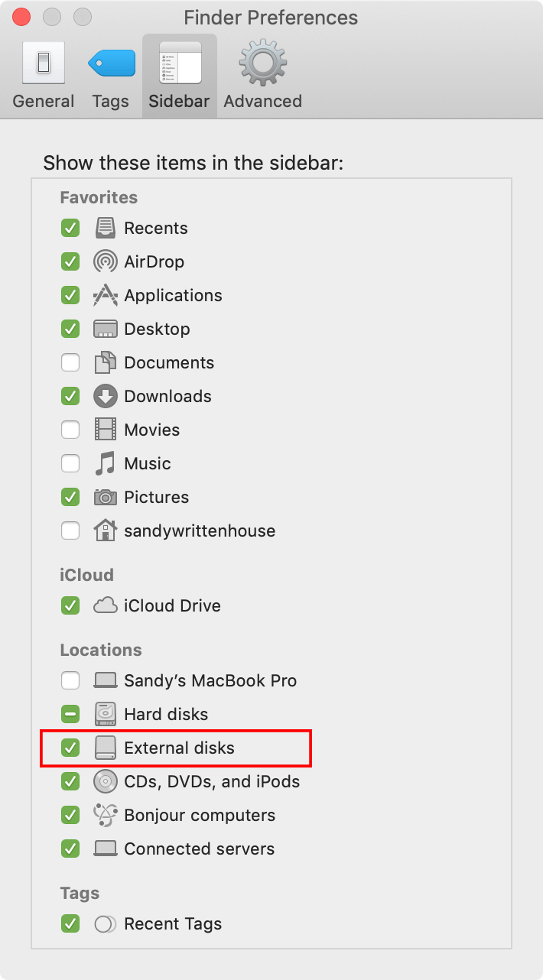The width and height of the screenshot is (543, 980).
Task: Click the Applications icon in Favorites
Action: pyautogui.click(x=106, y=295)
